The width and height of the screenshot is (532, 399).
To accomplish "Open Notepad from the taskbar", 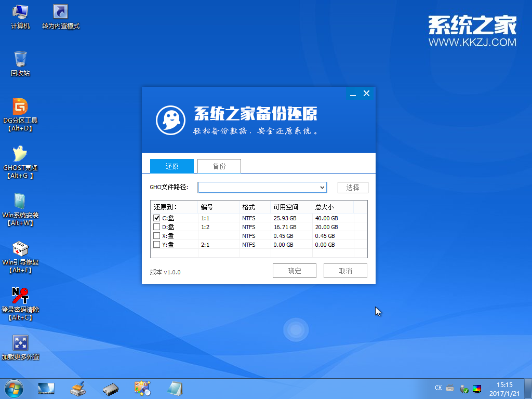I will pyautogui.click(x=175, y=388).
